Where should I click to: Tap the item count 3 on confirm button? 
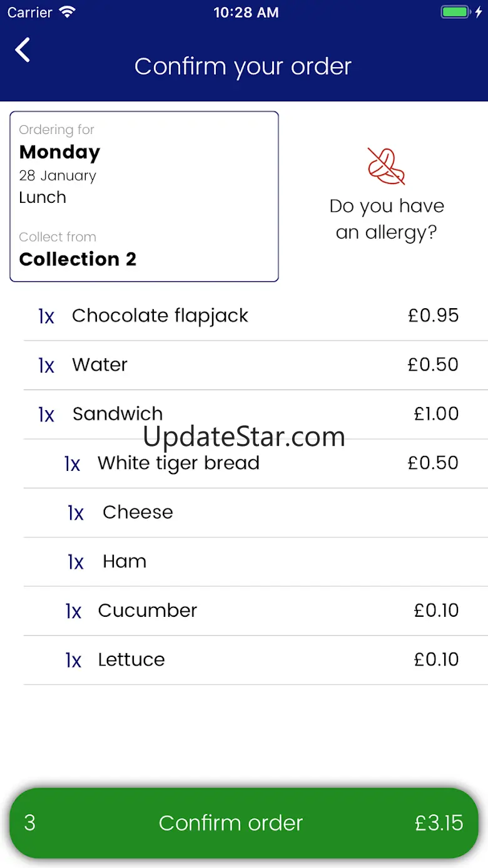(29, 823)
